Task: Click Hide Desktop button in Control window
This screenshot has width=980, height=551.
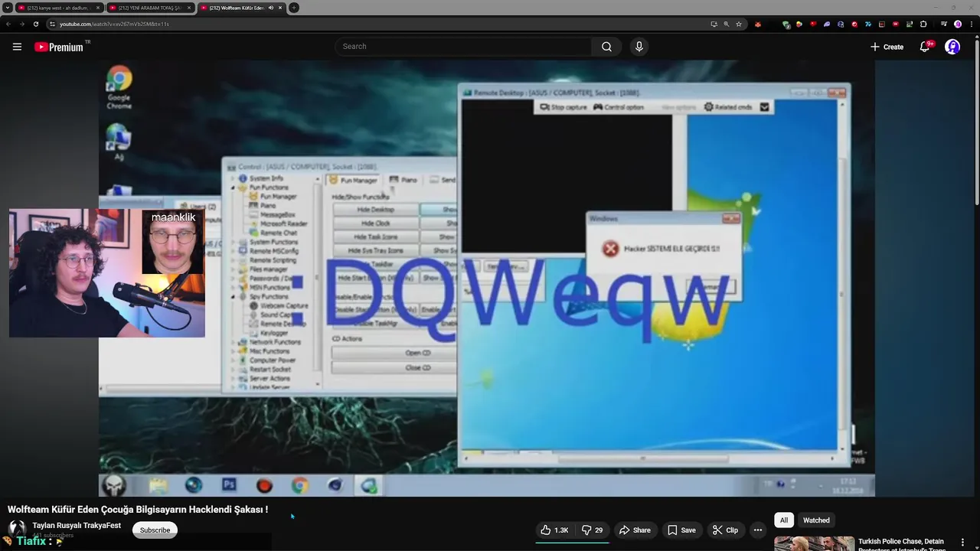Action: coord(375,210)
